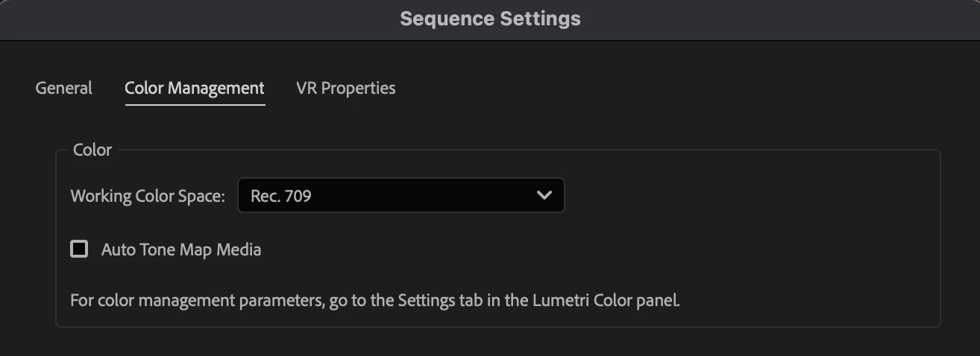Select the Color Management tab

tap(195, 88)
